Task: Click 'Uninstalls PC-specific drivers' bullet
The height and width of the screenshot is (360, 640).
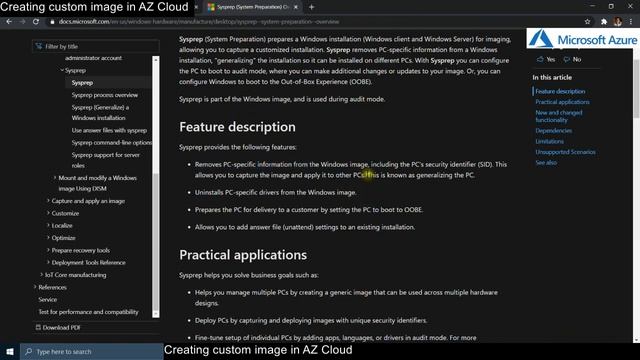Action: point(276,193)
